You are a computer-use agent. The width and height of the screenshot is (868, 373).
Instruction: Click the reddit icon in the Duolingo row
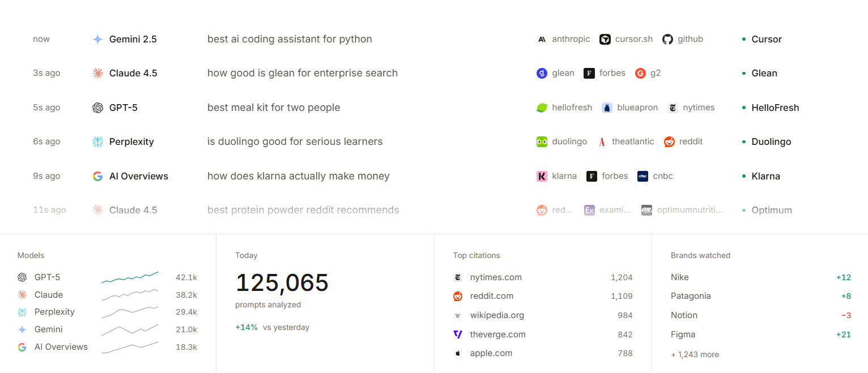click(x=669, y=142)
